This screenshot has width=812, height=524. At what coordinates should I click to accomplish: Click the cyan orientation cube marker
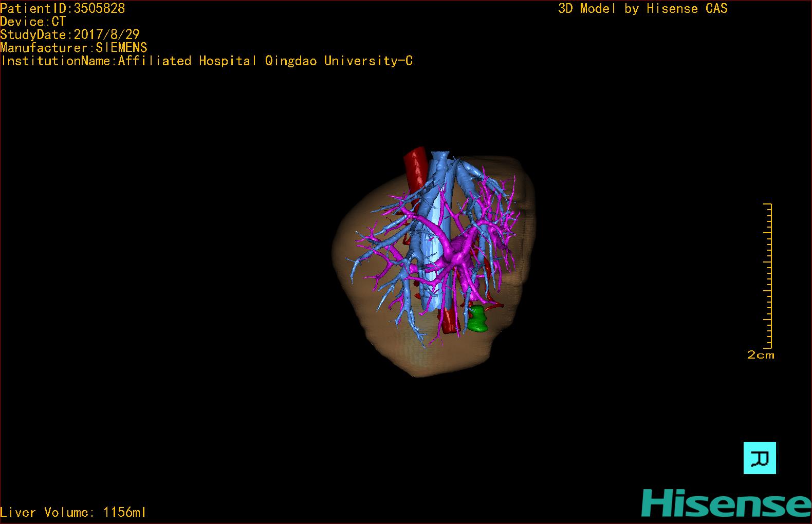pos(760,458)
